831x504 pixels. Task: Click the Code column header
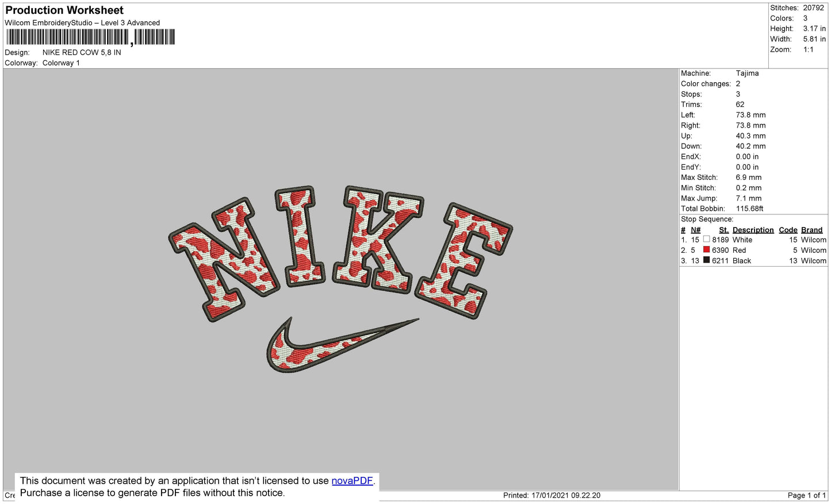point(788,230)
